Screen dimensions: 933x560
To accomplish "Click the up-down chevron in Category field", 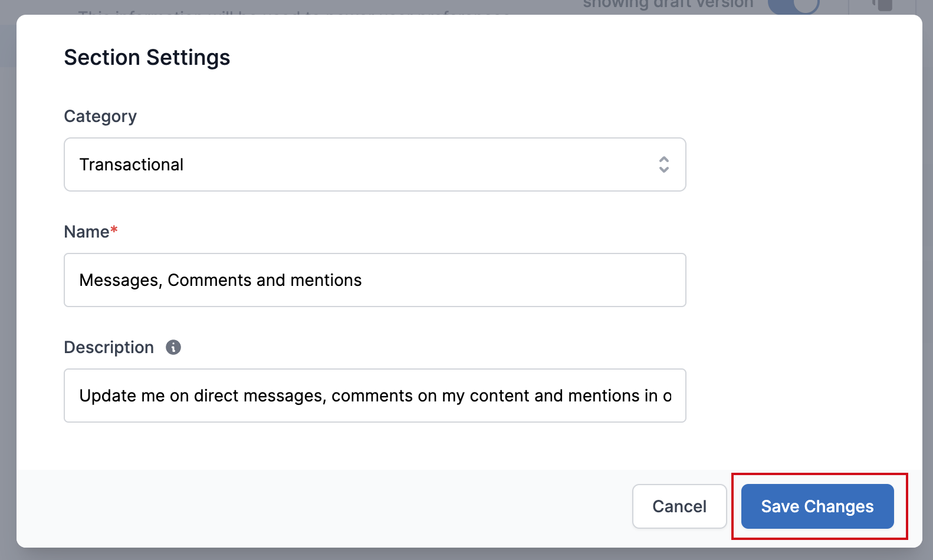I will click(664, 164).
